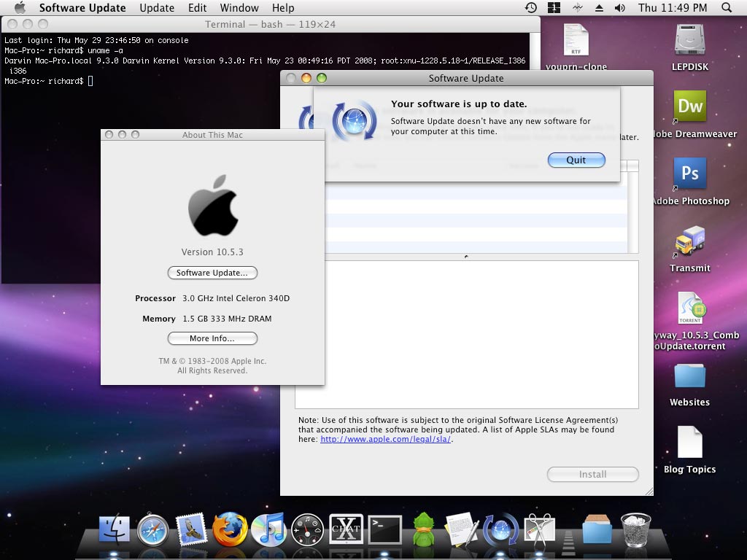Open the apple.com/legal/sla link
Screen dimensions: 747x560
coord(385,439)
